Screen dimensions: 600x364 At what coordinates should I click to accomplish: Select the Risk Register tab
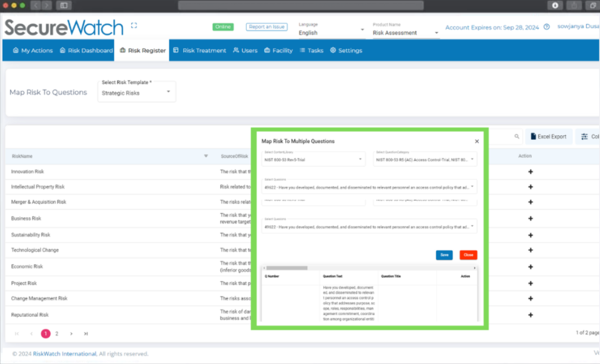point(142,50)
